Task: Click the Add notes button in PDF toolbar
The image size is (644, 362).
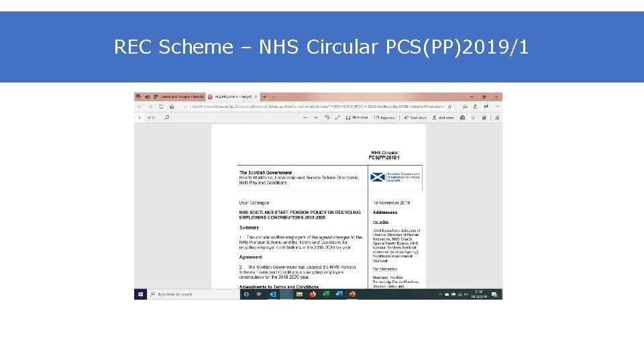Action: [x=443, y=118]
